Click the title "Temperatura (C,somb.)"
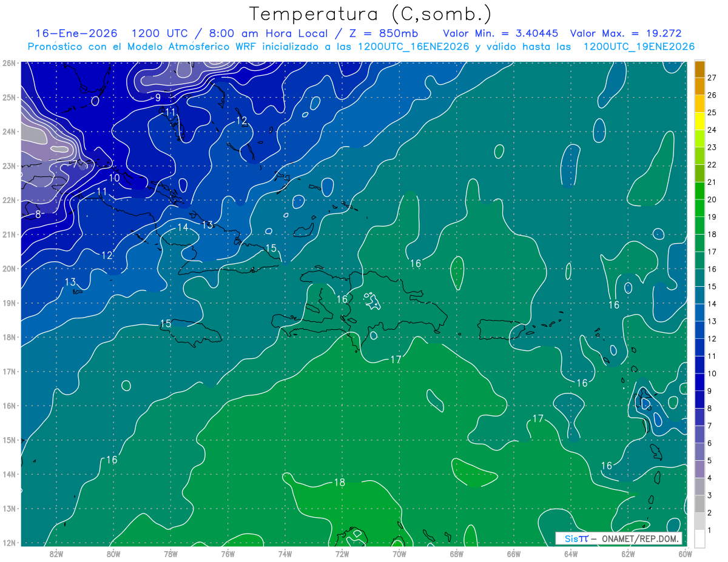This screenshot has height=562, width=728. point(370,15)
